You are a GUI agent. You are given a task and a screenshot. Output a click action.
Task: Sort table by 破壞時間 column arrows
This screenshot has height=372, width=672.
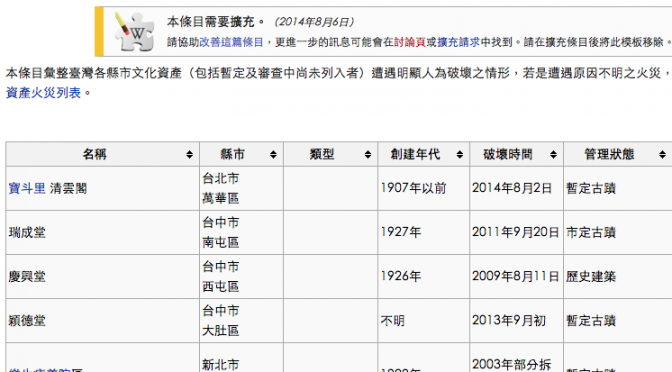pyautogui.click(x=553, y=155)
